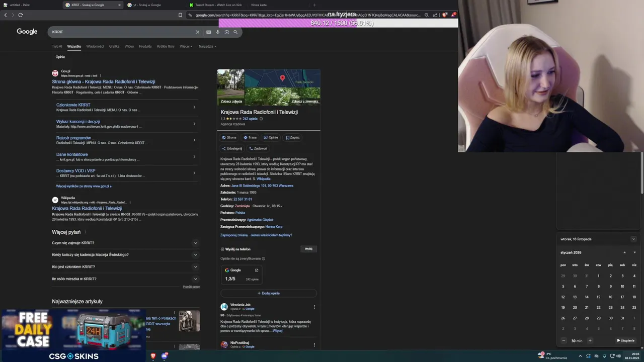
Task: Open Tuszol Stream Kick browser tab
Action: pos(218,5)
